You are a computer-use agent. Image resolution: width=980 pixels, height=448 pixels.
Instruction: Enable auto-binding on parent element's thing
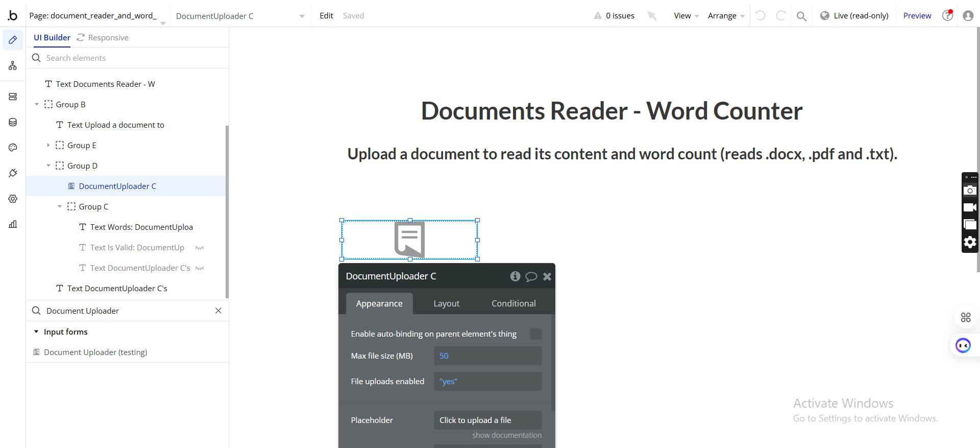535,334
